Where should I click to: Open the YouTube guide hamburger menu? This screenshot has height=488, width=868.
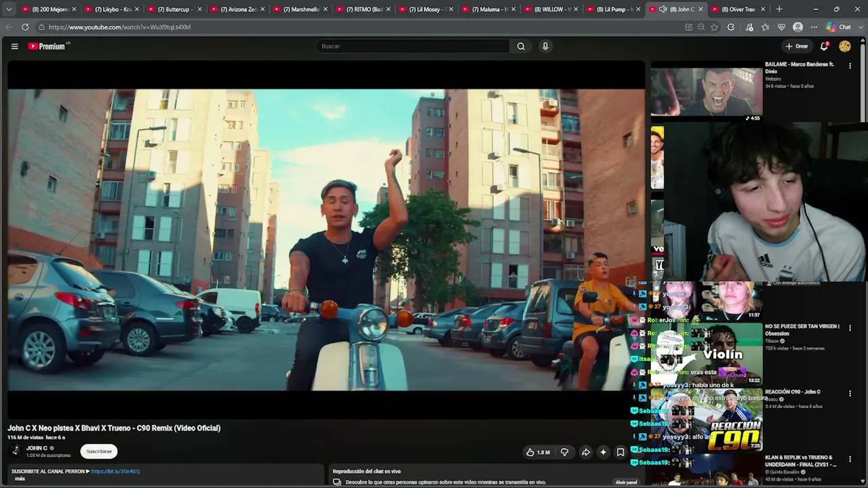tap(14, 46)
